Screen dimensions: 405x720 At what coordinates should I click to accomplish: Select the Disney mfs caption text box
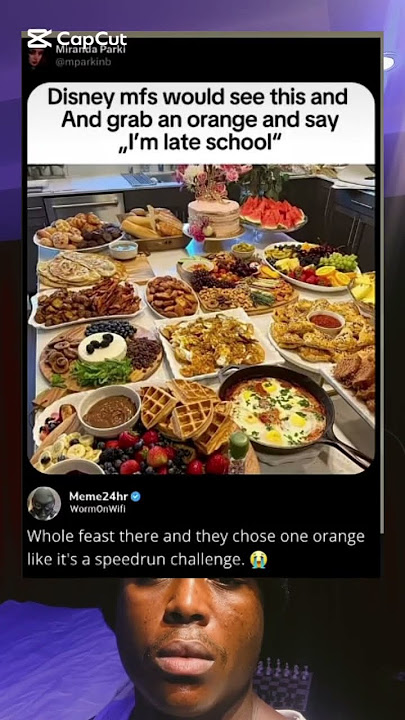pos(201,123)
